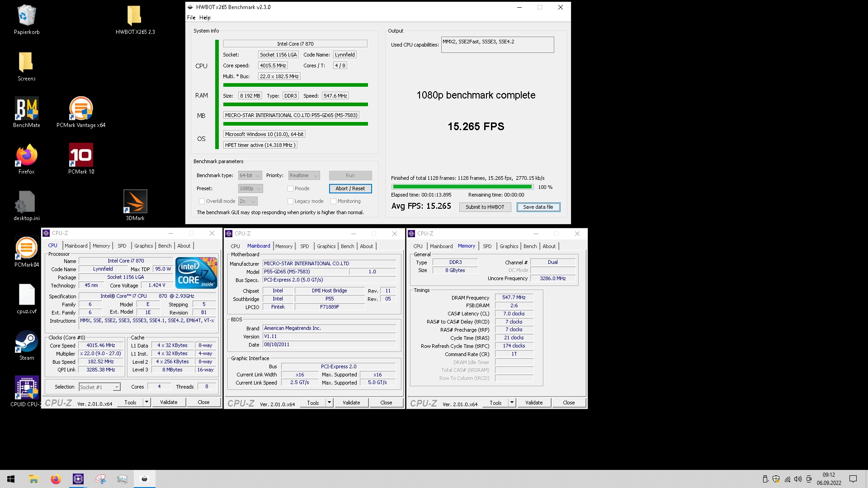Image resolution: width=868 pixels, height=488 pixels.
Task: Click the 15.265 FPS result text
Action: coord(476,127)
